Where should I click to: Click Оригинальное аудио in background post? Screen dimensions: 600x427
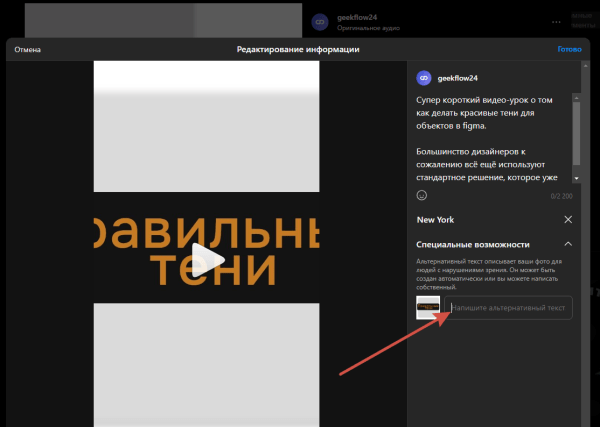368,28
